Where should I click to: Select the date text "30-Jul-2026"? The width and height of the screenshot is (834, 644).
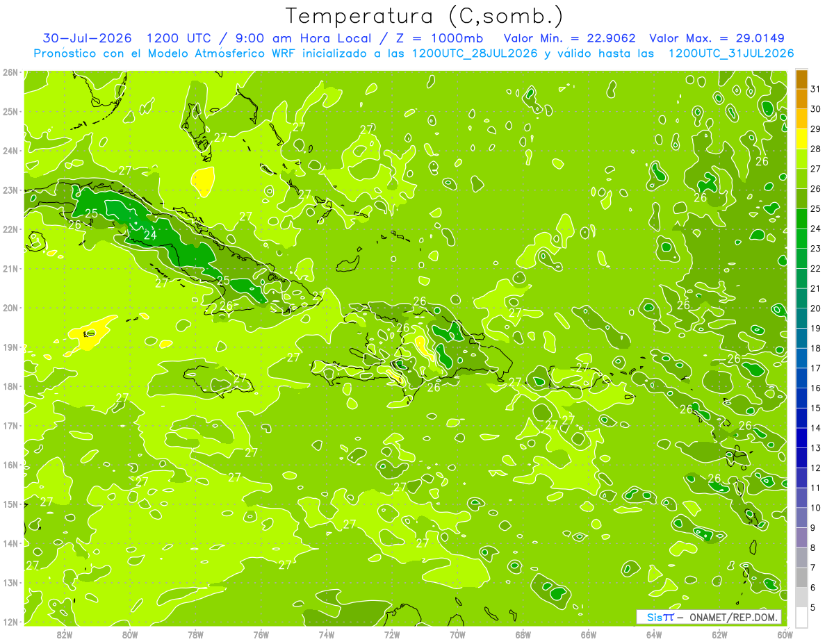pos(88,38)
